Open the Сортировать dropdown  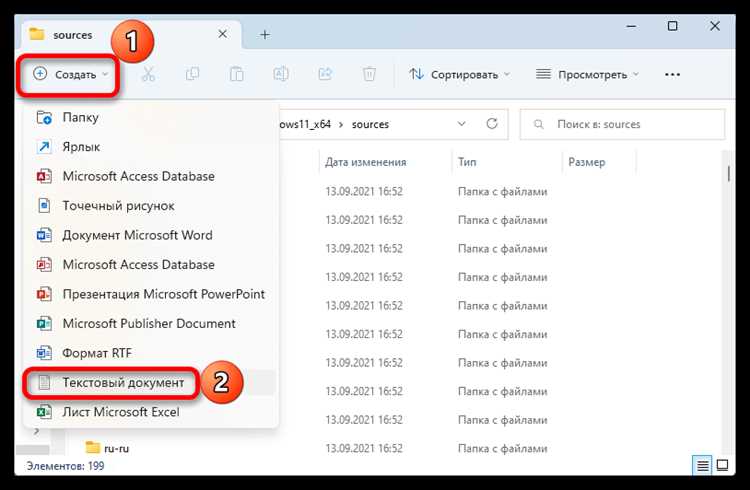click(459, 75)
